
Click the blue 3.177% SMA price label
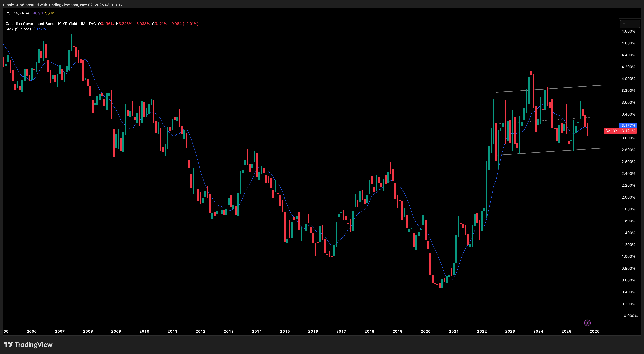(627, 125)
